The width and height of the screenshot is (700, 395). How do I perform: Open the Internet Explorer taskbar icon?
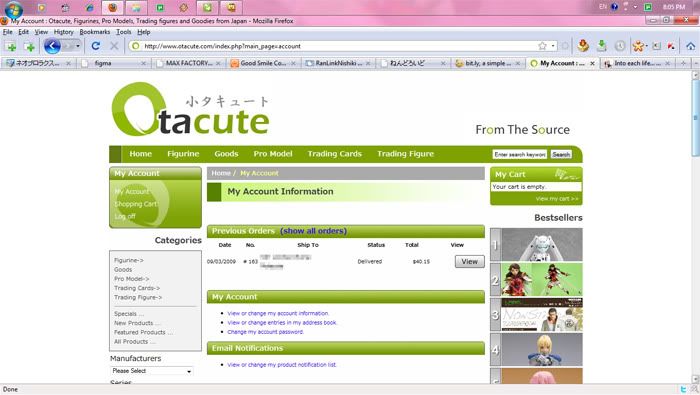click(89, 8)
